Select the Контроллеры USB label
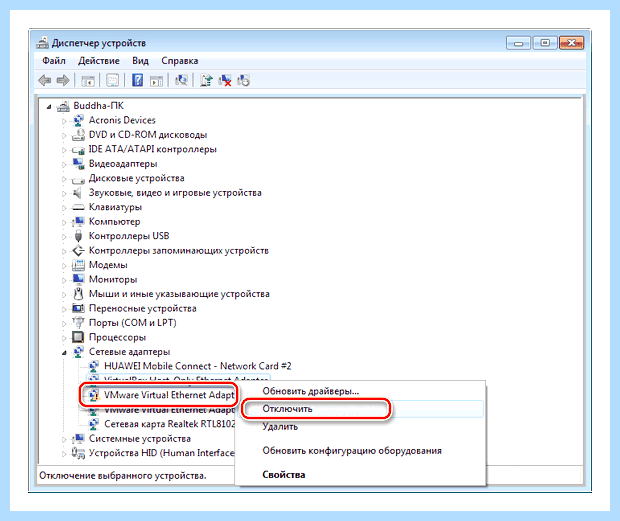 [129, 236]
